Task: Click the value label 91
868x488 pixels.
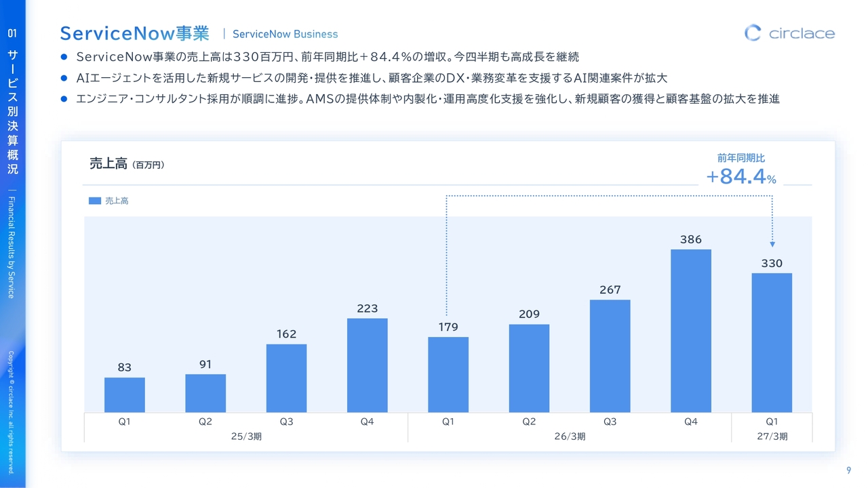Action: point(205,364)
